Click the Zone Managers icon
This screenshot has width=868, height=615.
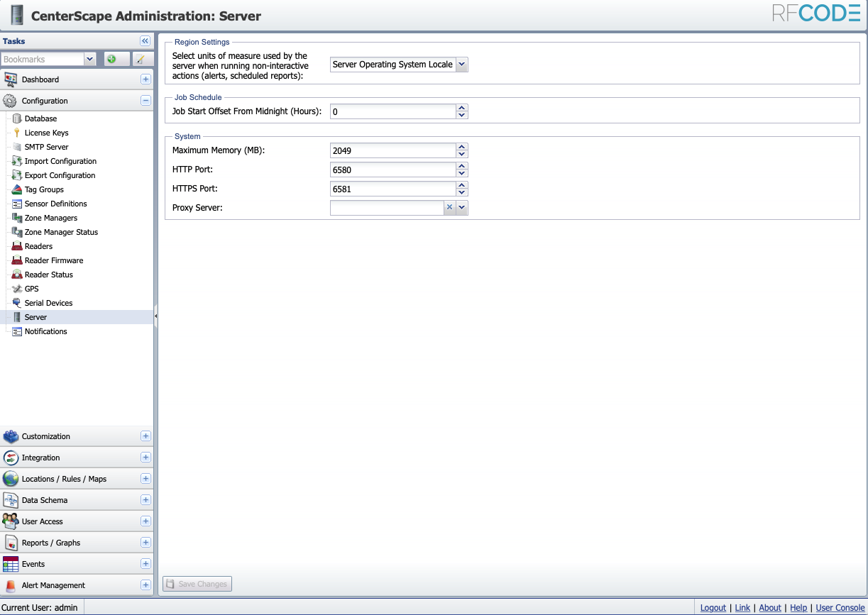click(17, 218)
